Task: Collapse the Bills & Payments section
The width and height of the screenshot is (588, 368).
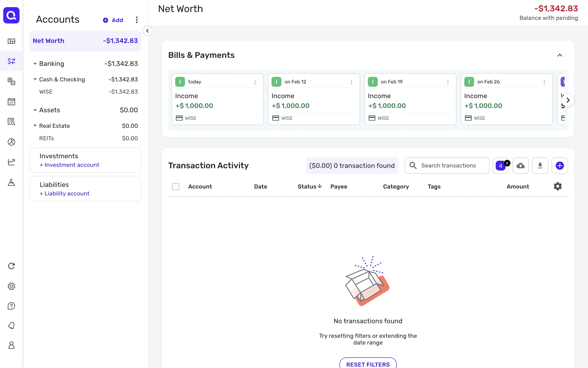Action: [x=560, y=55]
